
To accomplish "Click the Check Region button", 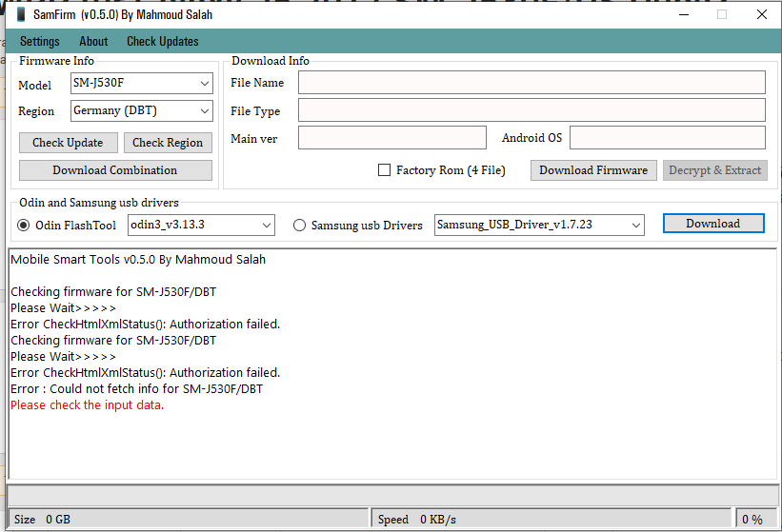I will [168, 143].
